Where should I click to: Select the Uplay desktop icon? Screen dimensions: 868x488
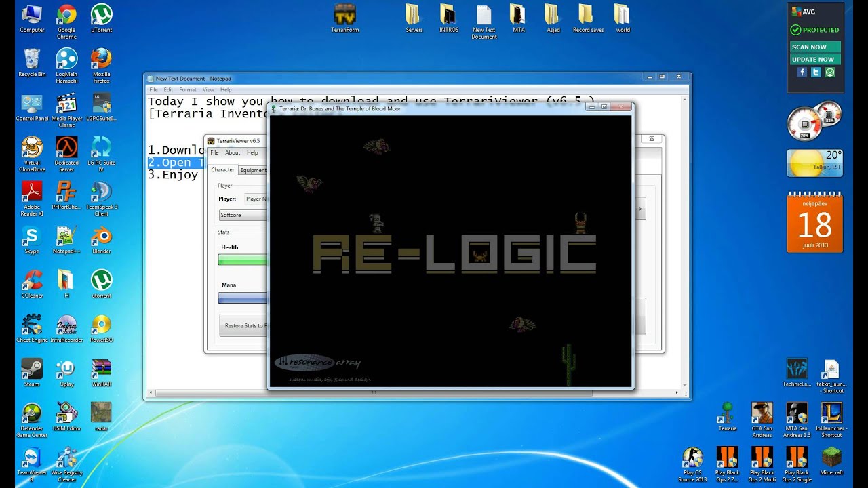[x=66, y=373]
